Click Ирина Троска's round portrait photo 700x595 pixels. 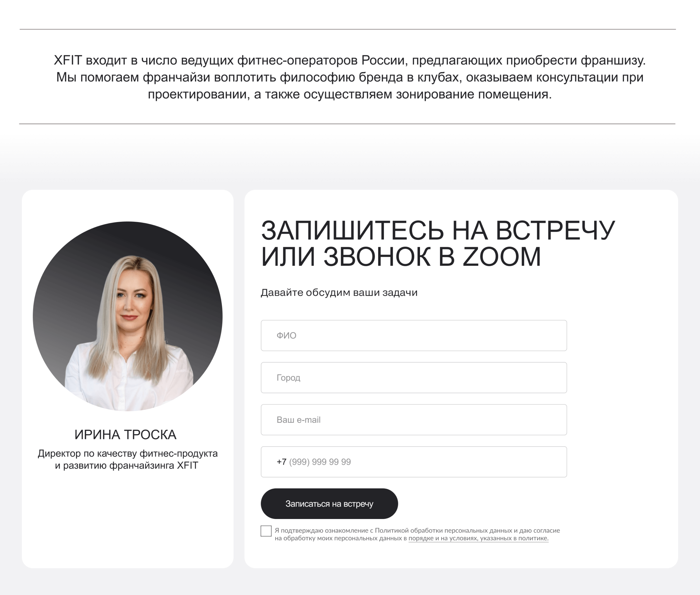tap(127, 316)
